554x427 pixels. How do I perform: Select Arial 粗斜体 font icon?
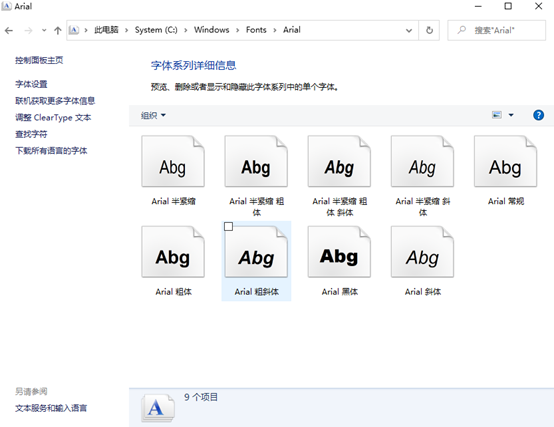click(256, 252)
